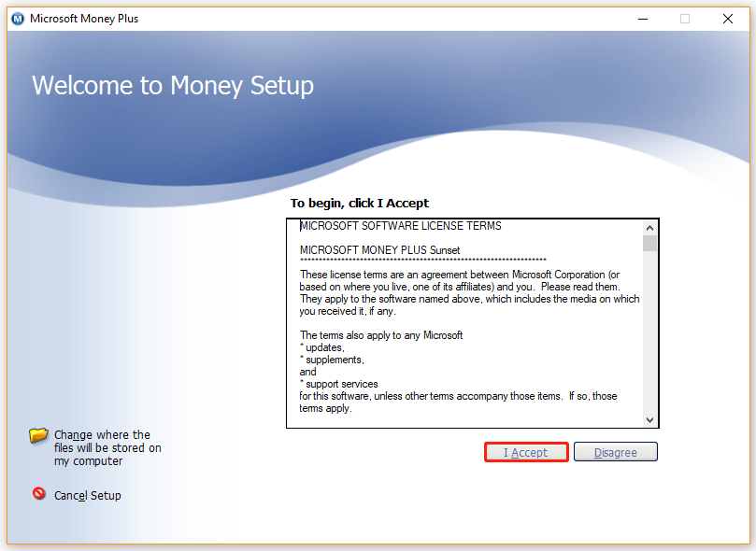Click the 'MICROSOFT MONEY PLUS Sunset' line
This screenshot has height=551, width=756.
[380, 250]
